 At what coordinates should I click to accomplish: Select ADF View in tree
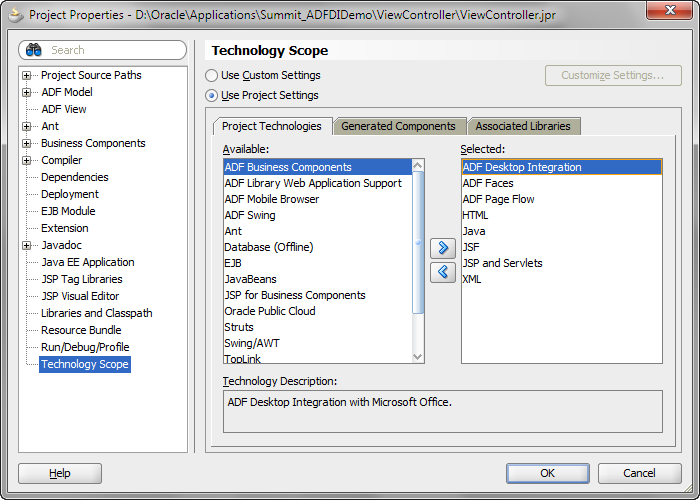[x=64, y=109]
